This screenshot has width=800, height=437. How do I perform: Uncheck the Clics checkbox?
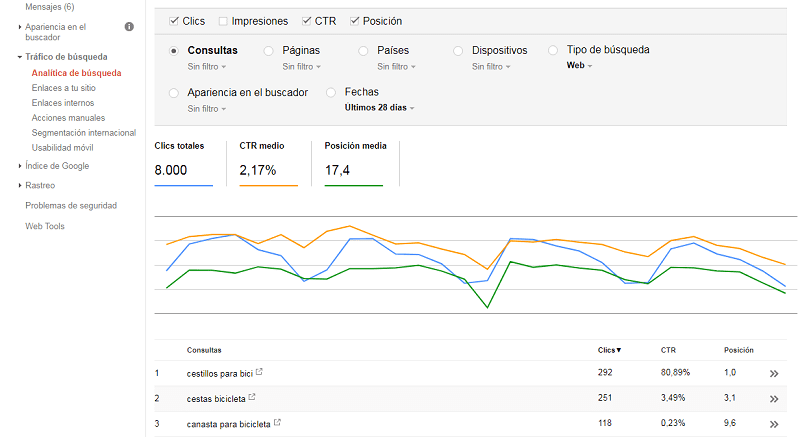(175, 21)
